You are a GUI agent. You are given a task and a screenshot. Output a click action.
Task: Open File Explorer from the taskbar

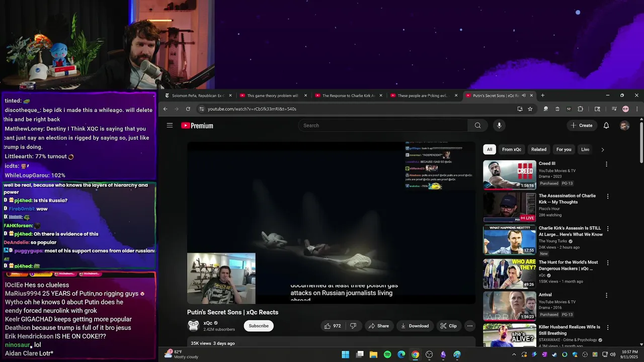coord(373,354)
